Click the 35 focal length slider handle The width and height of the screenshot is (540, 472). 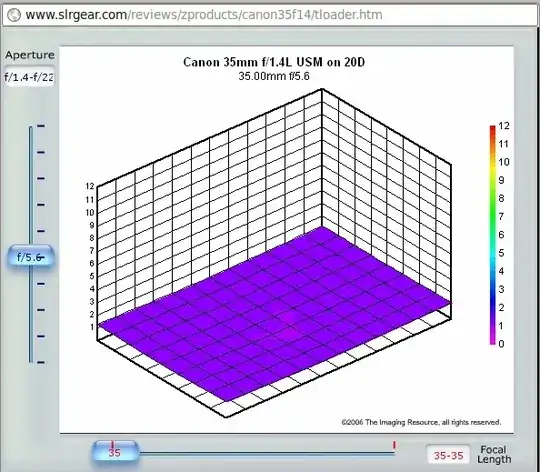(115, 452)
